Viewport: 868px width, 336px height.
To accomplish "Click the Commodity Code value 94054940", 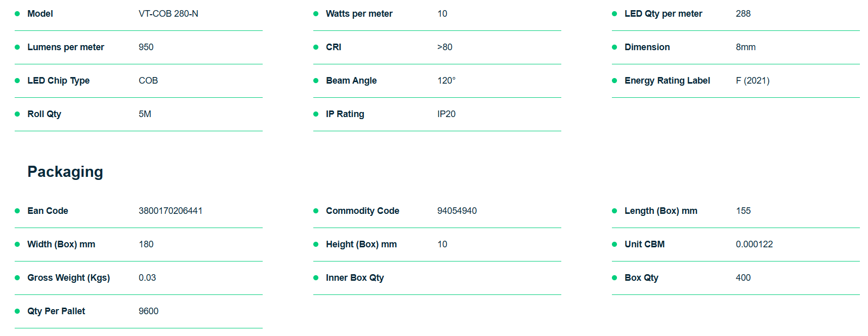I will tap(457, 211).
